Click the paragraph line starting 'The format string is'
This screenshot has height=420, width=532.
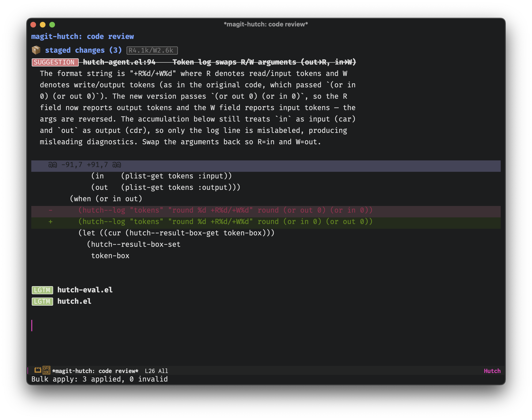pos(193,74)
